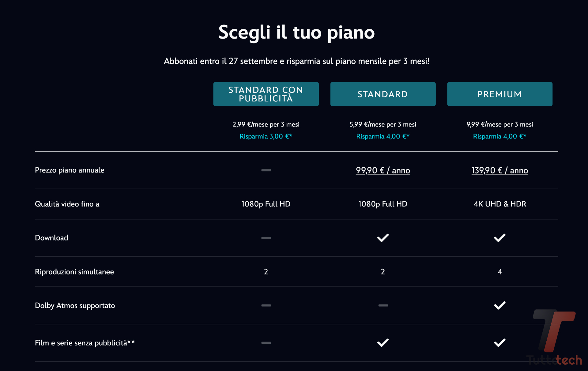Click the Risparmia 4,00 €* link under Standard
The image size is (588, 371).
[x=383, y=136]
